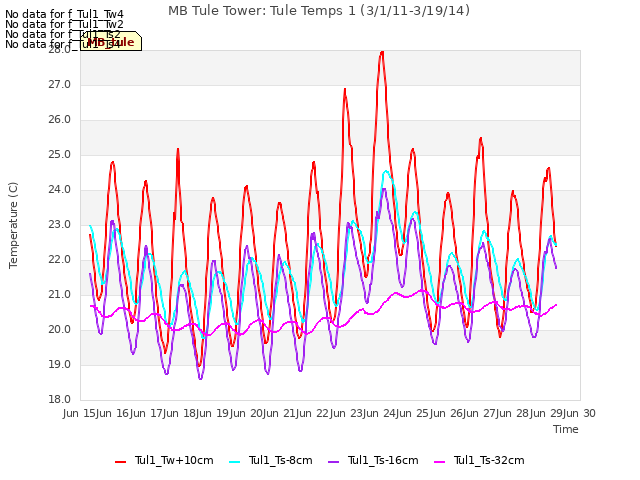Click the Jun 24 x-axis tick label
640x480 pixels.
coord(381,413)
